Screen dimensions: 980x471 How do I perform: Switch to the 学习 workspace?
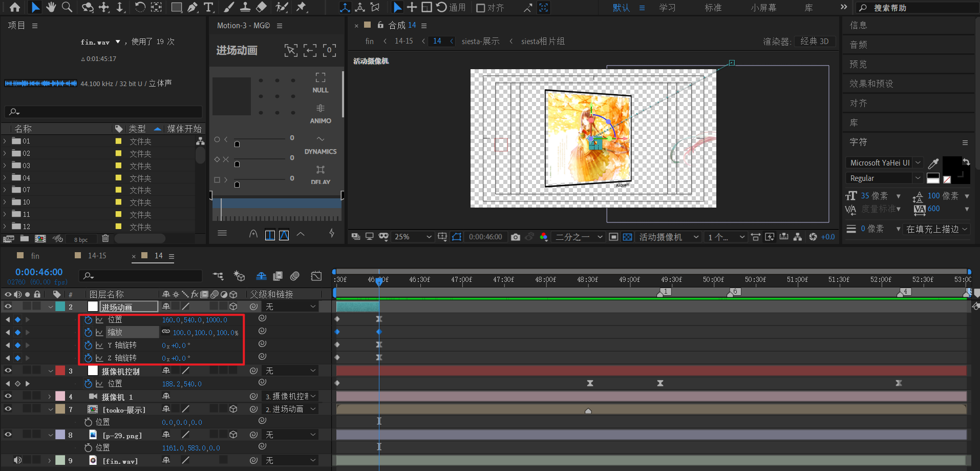(667, 8)
